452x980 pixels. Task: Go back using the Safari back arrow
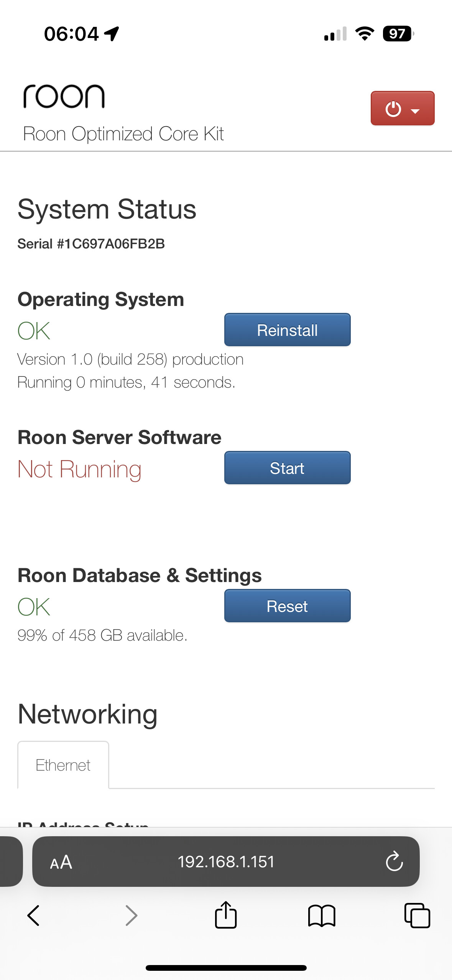click(34, 916)
